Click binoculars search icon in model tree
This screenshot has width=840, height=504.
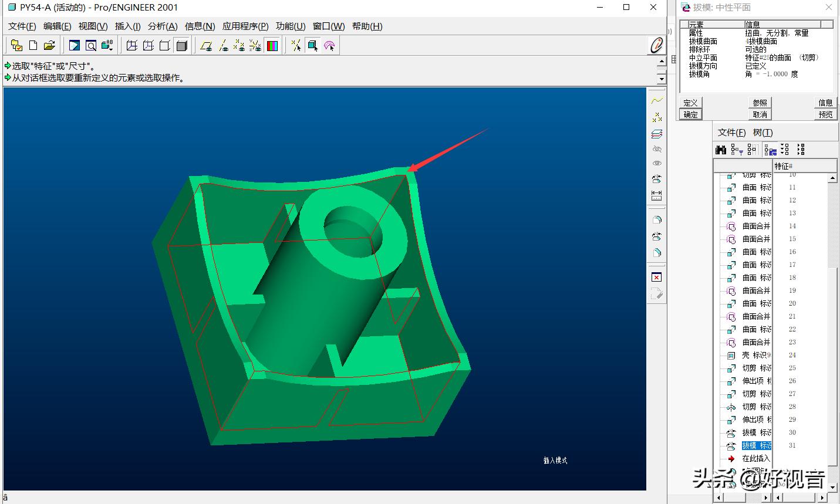click(x=721, y=150)
